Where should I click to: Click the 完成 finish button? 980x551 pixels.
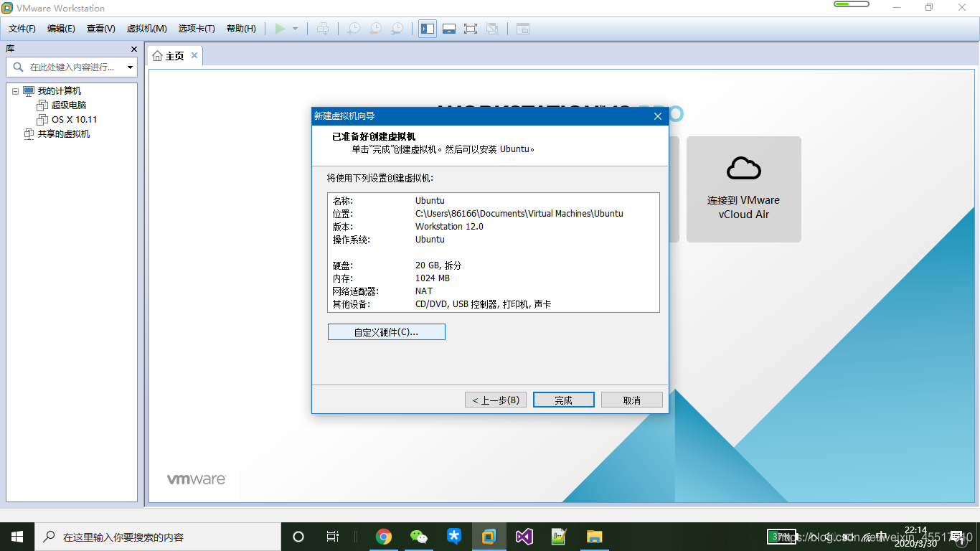coord(563,400)
